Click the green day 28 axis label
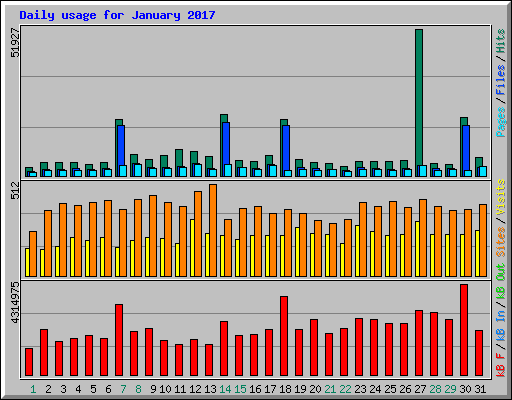Screen dimensions: 512x400 (x=435, y=389)
